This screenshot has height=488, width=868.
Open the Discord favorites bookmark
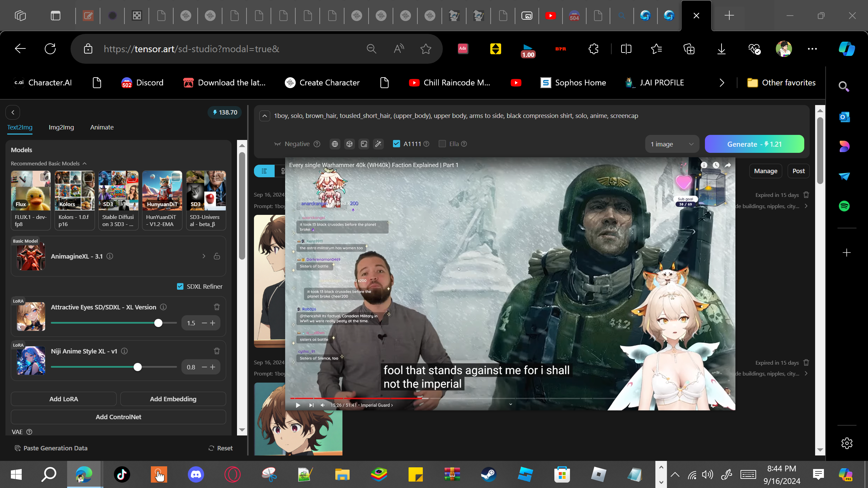point(142,83)
